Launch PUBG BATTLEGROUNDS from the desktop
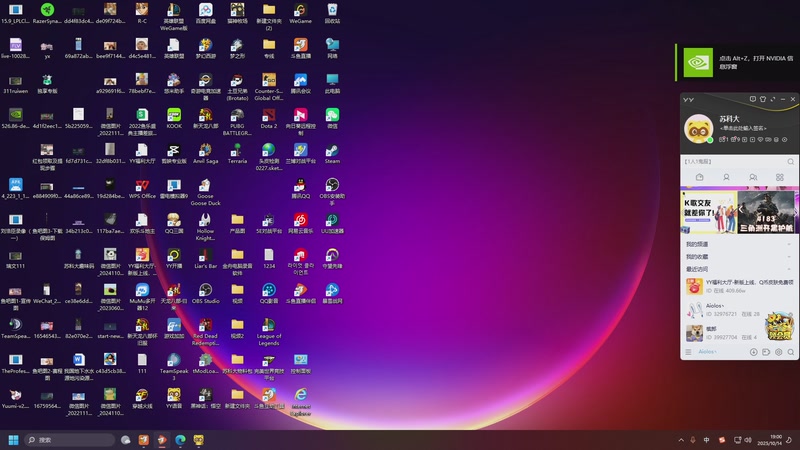The height and width of the screenshot is (450, 800). tap(237, 122)
